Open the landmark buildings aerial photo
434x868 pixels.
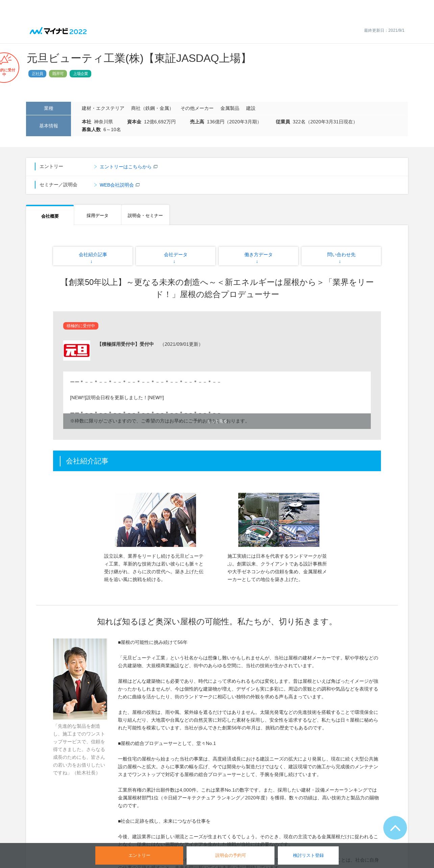[x=279, y=520]
